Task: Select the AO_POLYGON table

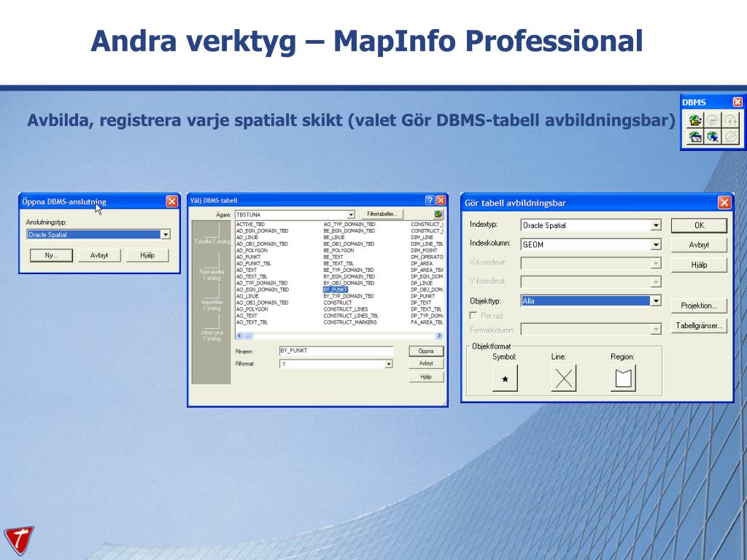Action: coord(252,309)
